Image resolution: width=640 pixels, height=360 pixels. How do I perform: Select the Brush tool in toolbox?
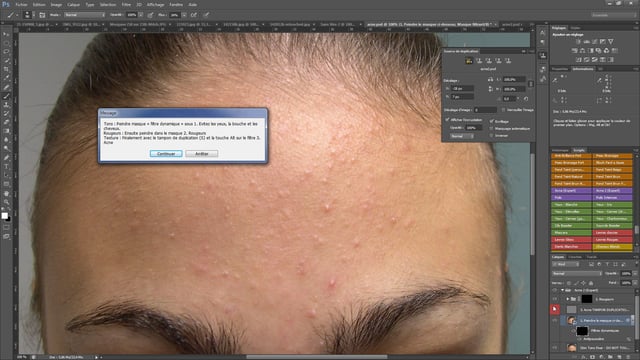click(6, 96)
